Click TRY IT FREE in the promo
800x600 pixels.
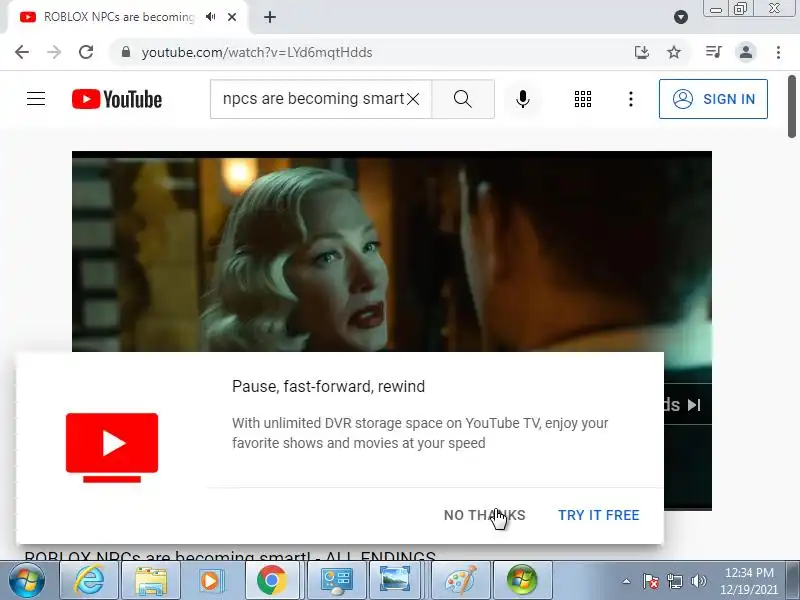[x=598, y=515]
